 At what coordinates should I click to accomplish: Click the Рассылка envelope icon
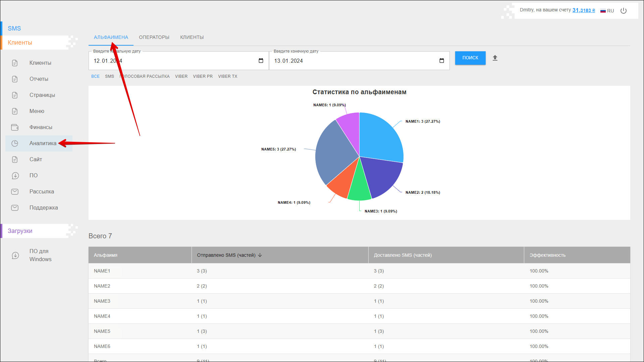pyautogui.click(x=15, y=192)
